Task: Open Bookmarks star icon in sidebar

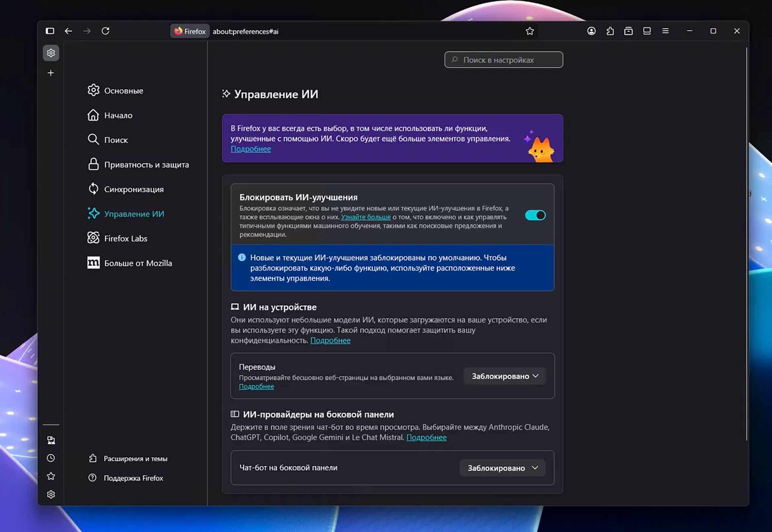Action: (51, 476)
